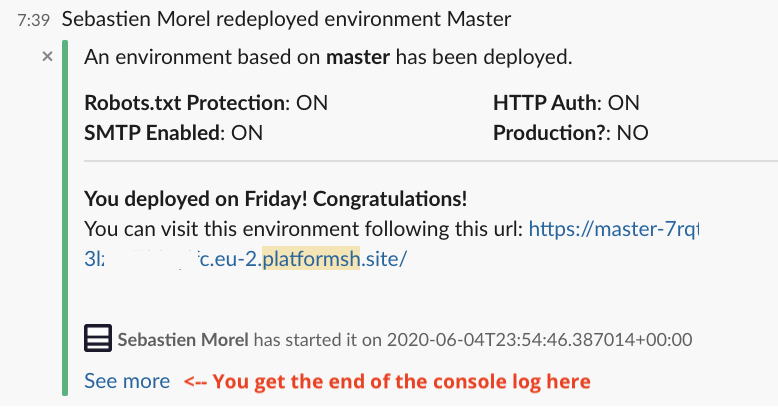Click Sebastien Morel name in footer
778x416 pixels.
[183, 340]
